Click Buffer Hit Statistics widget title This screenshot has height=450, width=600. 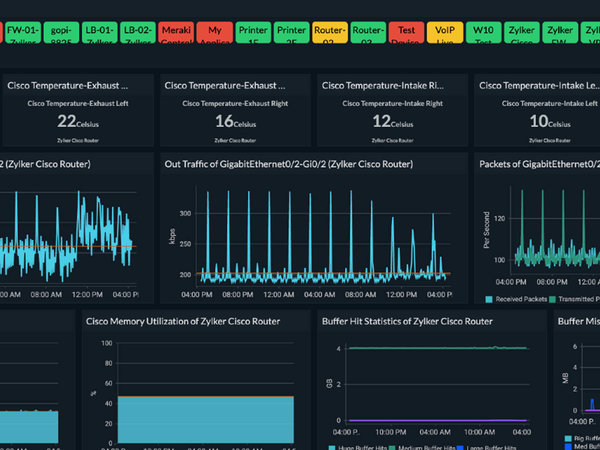pos(407,321)
